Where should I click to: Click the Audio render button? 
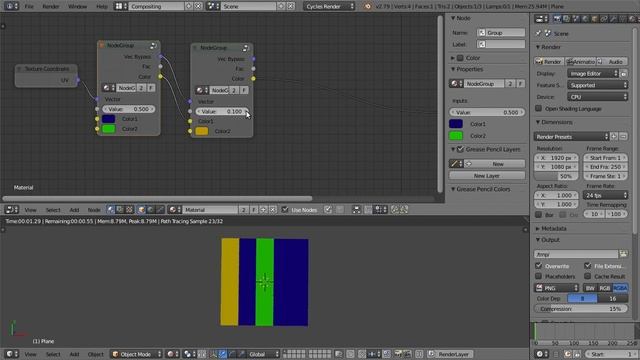[612, 62]
